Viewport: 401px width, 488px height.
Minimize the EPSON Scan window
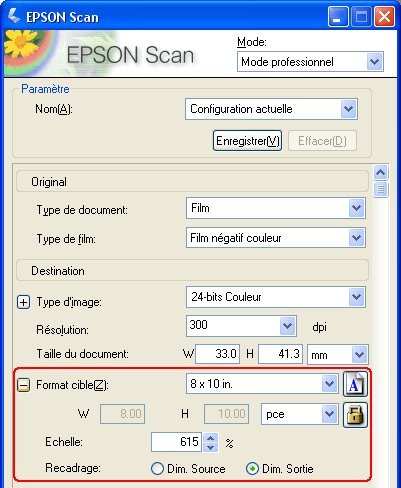(338, 17)
